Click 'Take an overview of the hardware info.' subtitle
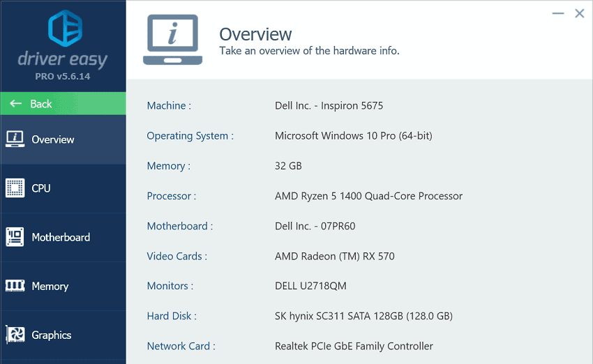The image size is (593, 364). (x=309, y=51)
